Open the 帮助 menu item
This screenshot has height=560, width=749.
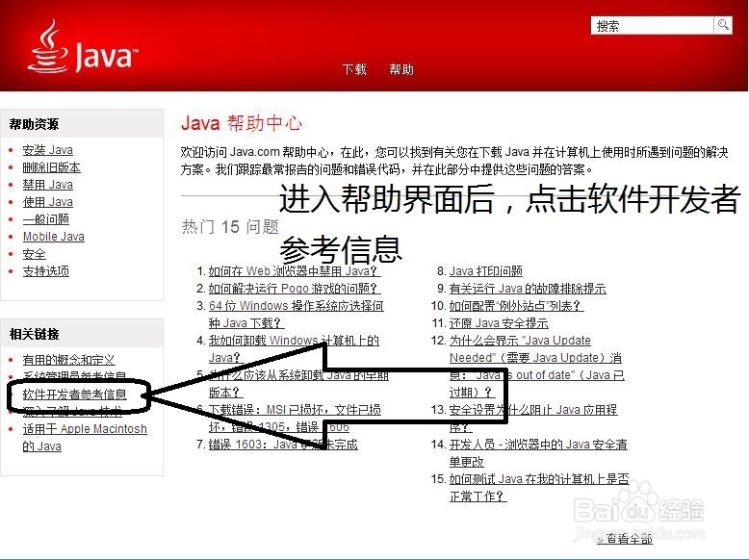point(401,69)
